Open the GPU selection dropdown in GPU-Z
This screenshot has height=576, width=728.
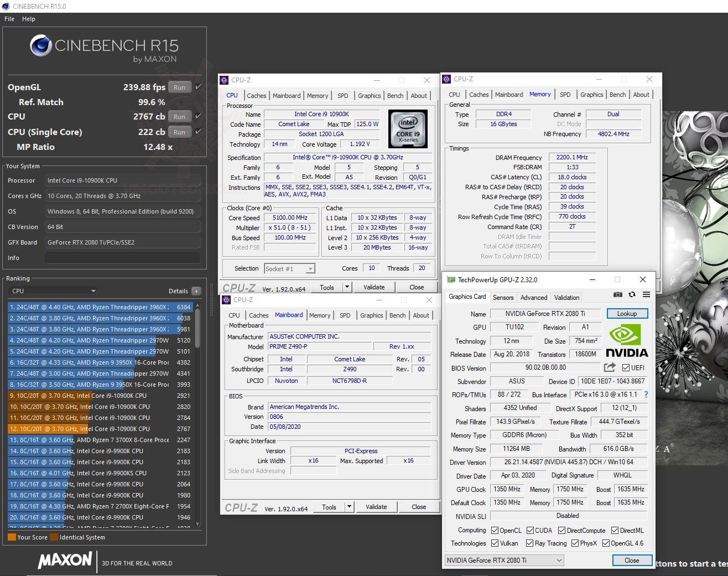559,560
